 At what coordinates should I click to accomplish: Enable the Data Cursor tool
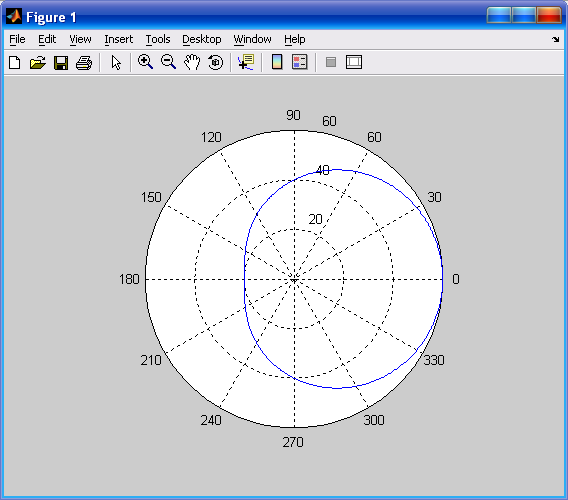[x=246, y=62]
